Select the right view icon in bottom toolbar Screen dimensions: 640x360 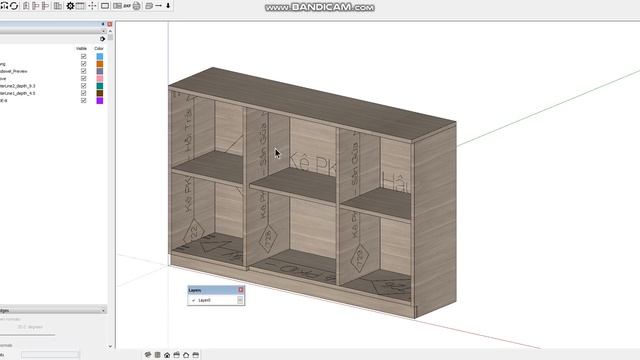[x=177, y=355]
